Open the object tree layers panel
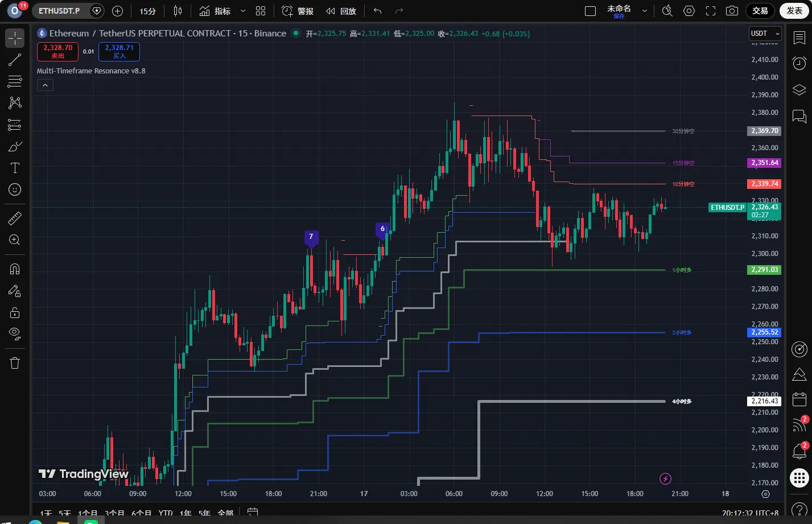This screenshot has height=524, width=812. point(799,90)
